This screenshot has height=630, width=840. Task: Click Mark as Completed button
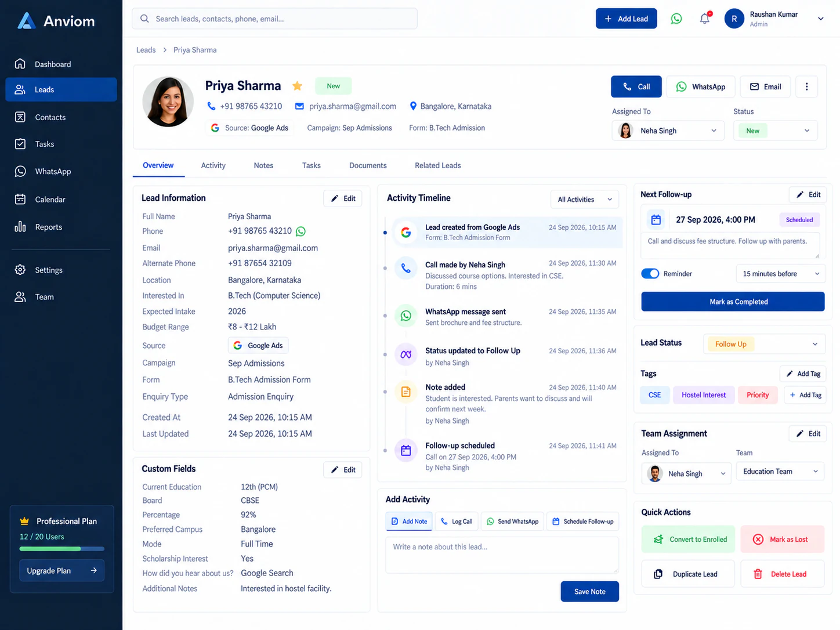click(733, 302)
